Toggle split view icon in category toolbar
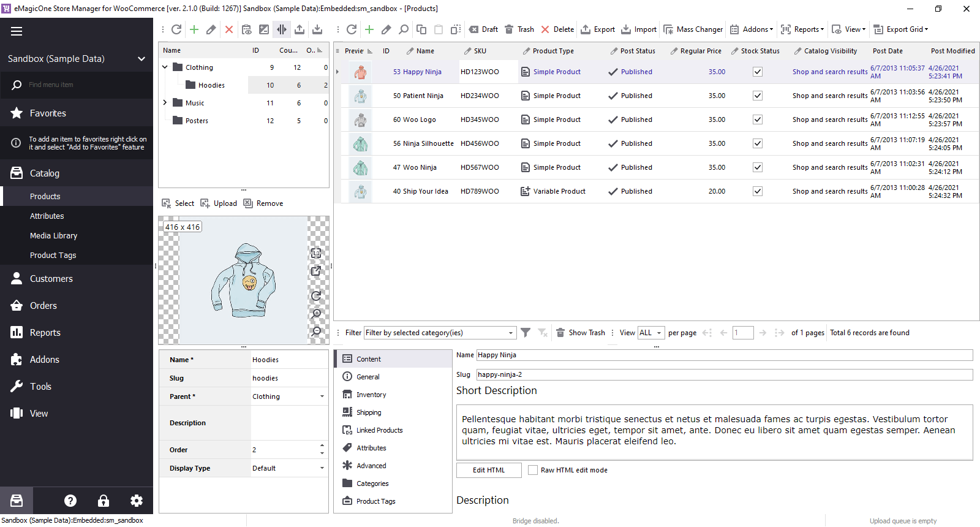This screenshot has width=980, height=527. [282, 29]
